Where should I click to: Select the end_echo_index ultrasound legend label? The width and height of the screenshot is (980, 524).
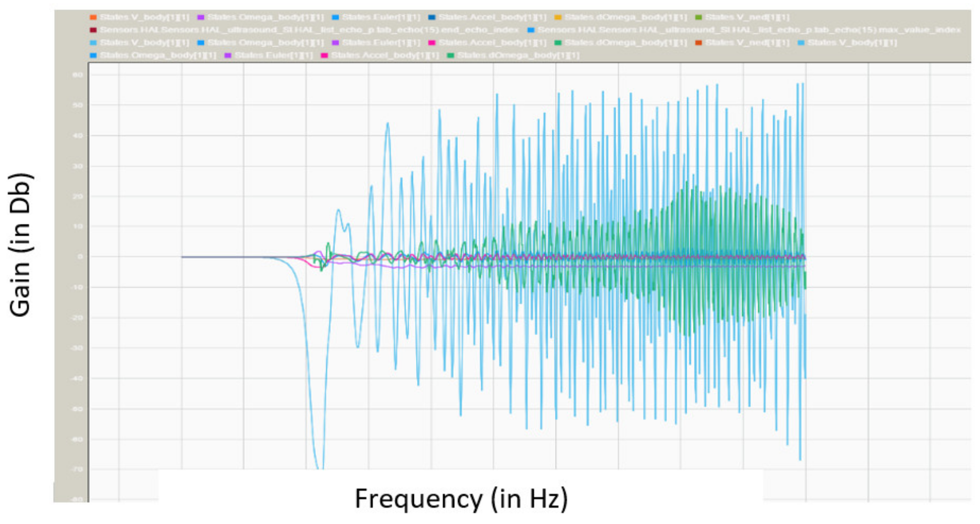pyautogui.click(x=309, y=30)
